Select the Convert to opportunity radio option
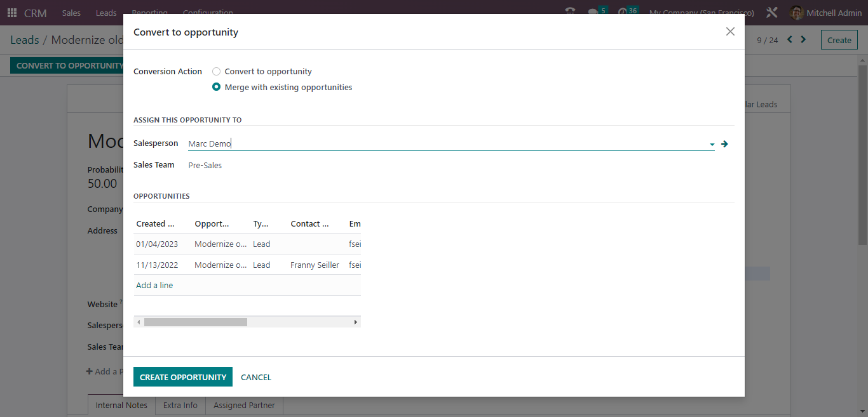The height and width of the screenshot is (417, 868). 216,71
